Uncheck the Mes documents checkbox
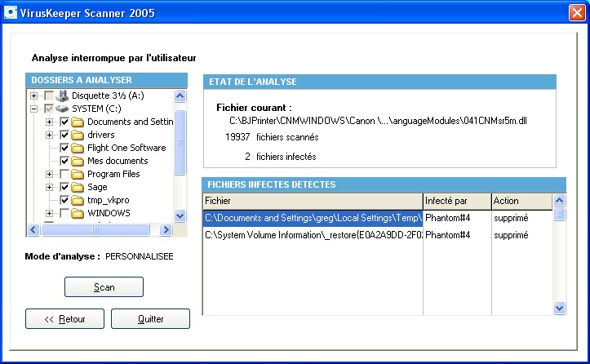This screenshot has height=364, width=590. click(64, 161)
